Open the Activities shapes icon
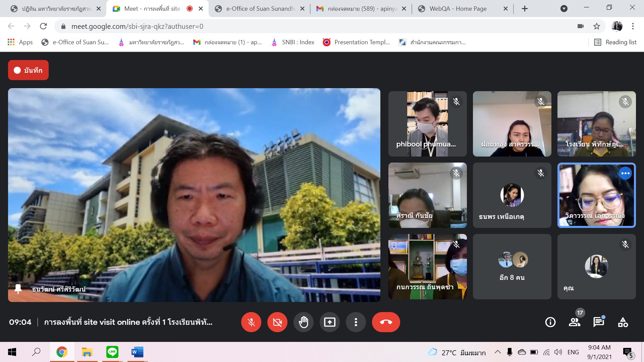Viewport: 644px width, 362px height. 623,322
